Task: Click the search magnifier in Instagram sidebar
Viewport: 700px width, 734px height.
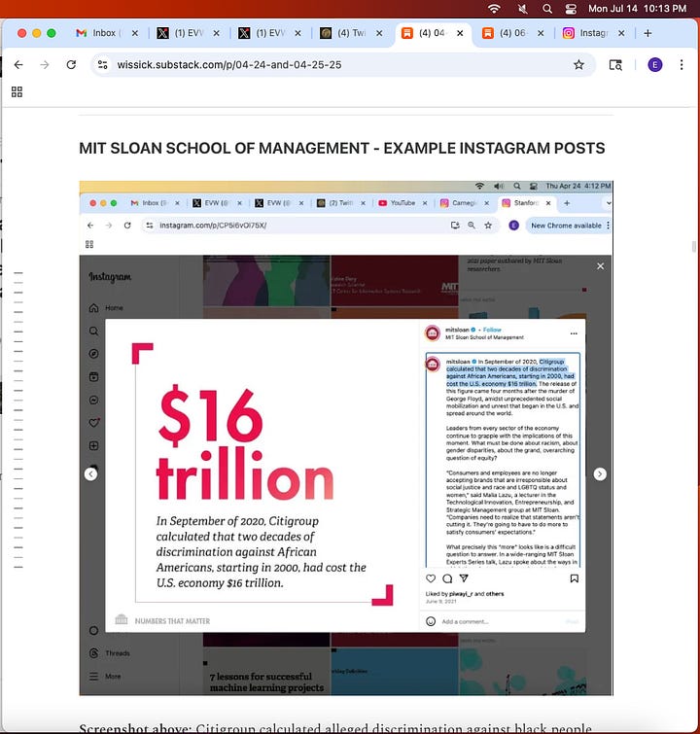Action: click(x=93, y=331)
